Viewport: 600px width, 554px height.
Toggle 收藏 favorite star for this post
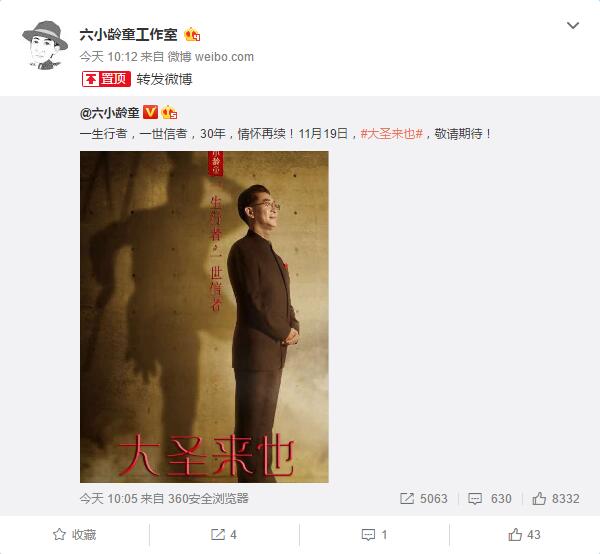tap(75, 534)
